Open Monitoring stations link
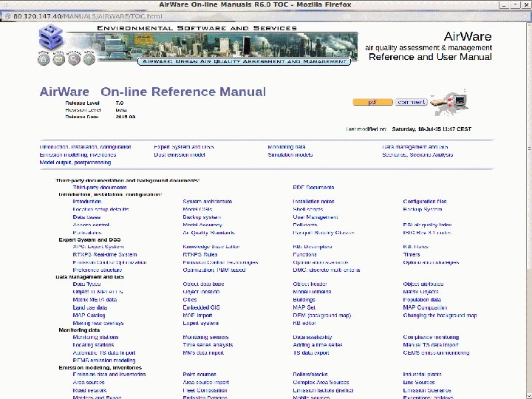The width and height of the screenshot is (532, 399). pyautogui.click(x=95, y=337)
